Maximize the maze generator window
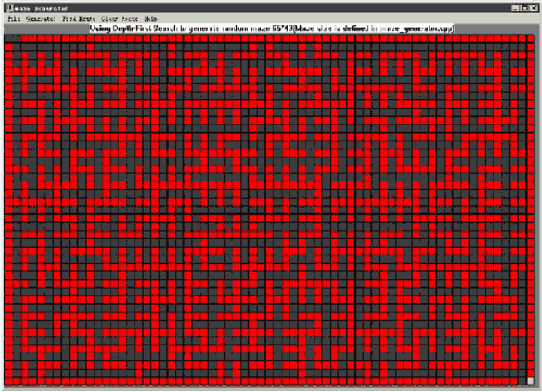The image size is (542, 392). (x=524, y=8)
